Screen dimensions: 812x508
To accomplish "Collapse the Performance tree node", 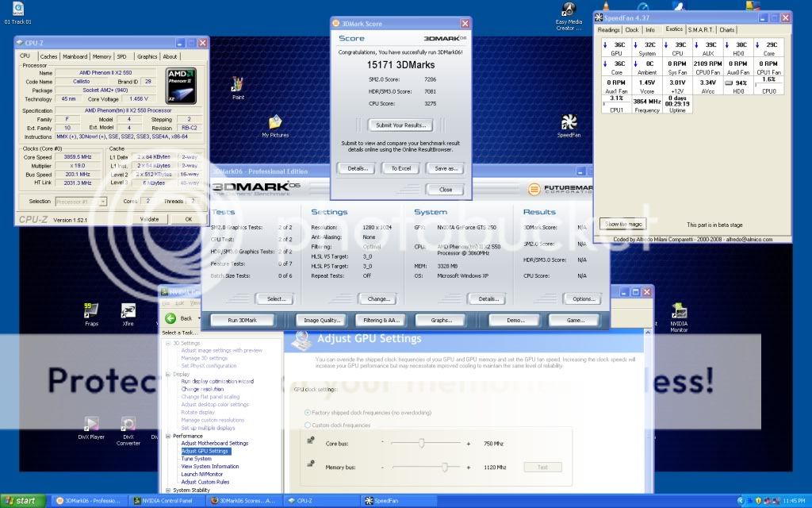I will point(168,436).
